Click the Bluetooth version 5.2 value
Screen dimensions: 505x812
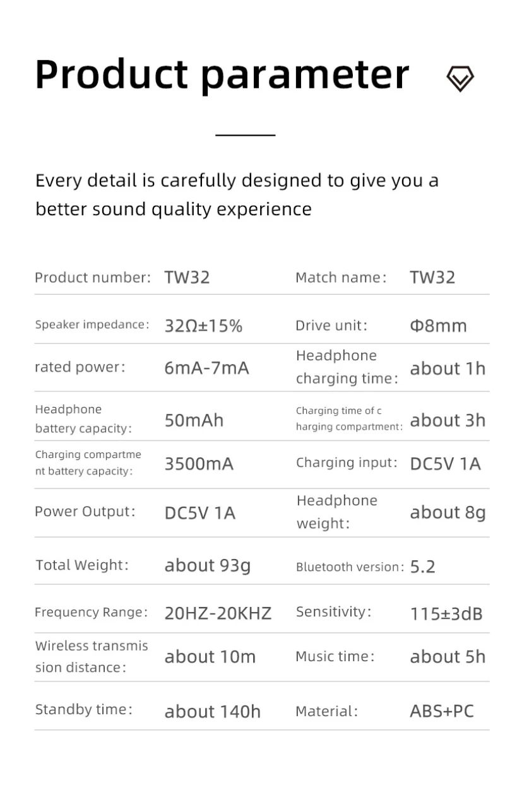click(x=422, y=567)
